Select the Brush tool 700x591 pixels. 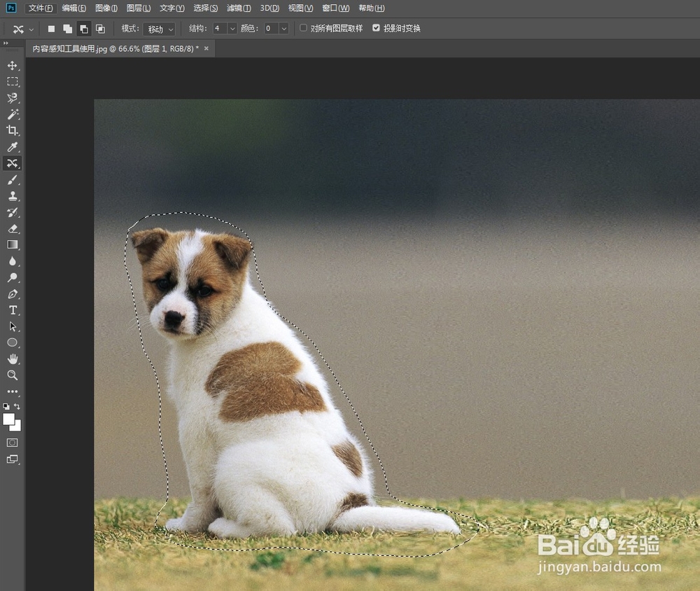click(13, 179)
